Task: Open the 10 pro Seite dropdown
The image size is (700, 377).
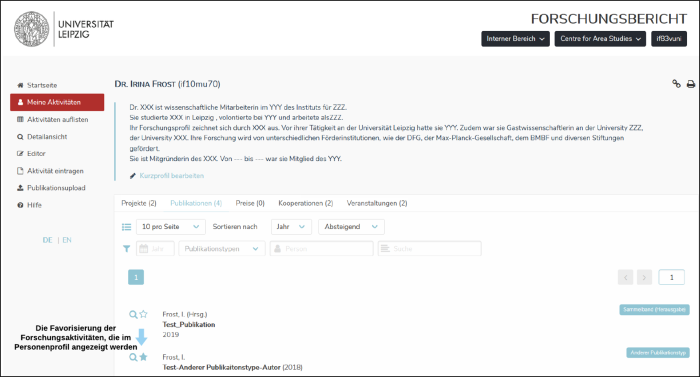Action: [171, 227]
